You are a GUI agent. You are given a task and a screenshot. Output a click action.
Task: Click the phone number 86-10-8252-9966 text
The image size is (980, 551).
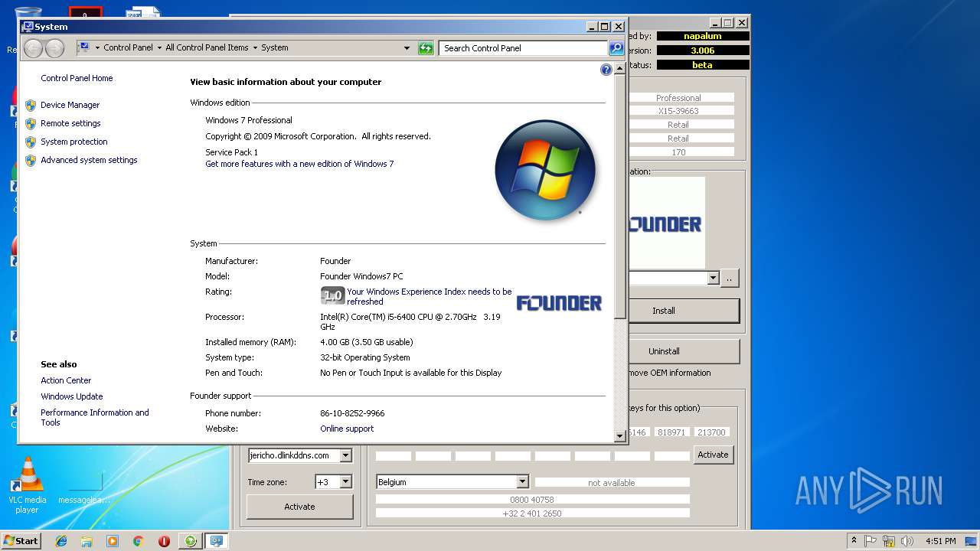(x=352, y=413)
